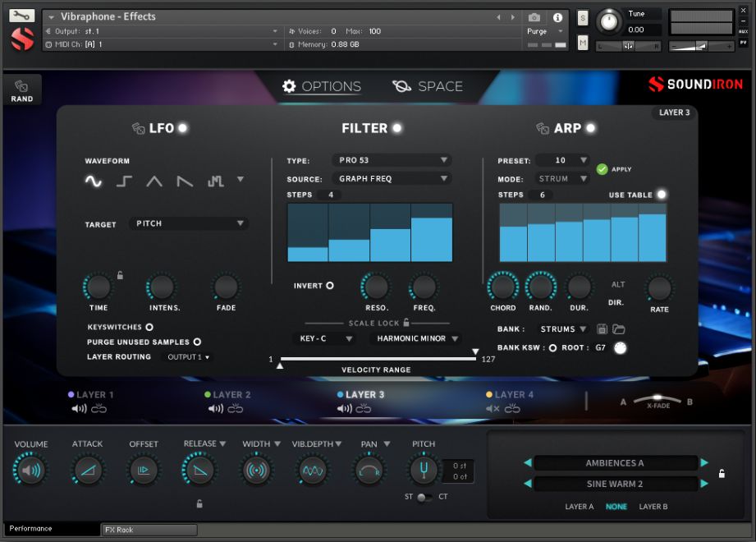Save the arp bank using the disk icon

point(603,328)
